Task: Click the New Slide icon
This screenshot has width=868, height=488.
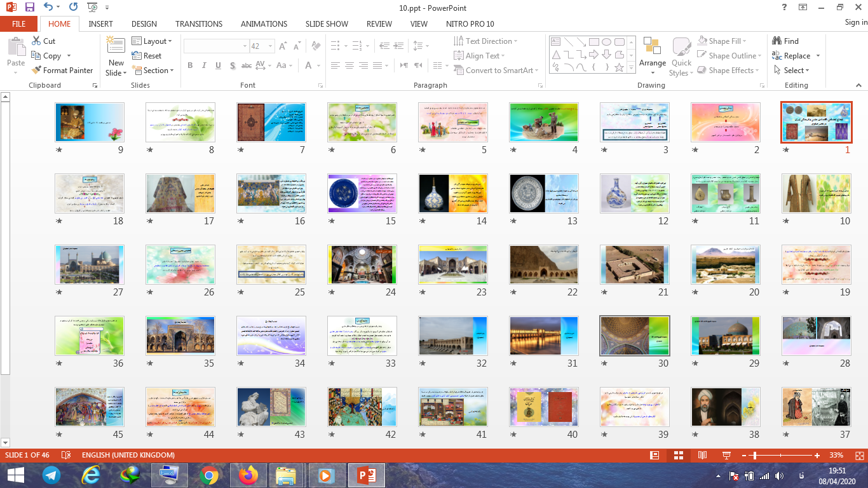Action: [x=116, y=46]
